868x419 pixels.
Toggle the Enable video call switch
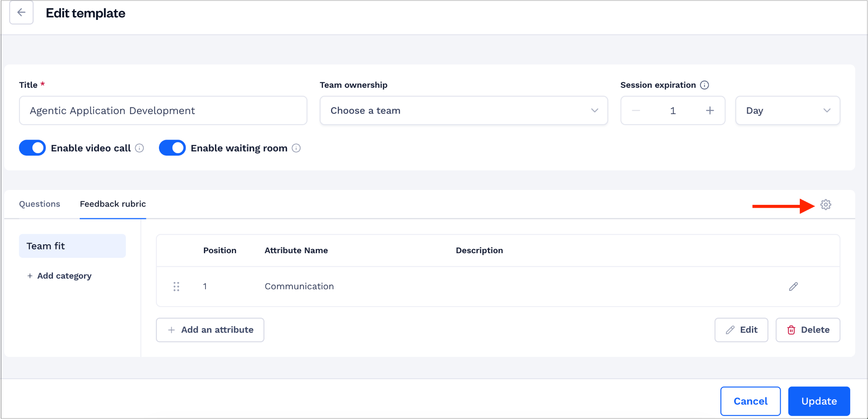[x=32, y=148]
